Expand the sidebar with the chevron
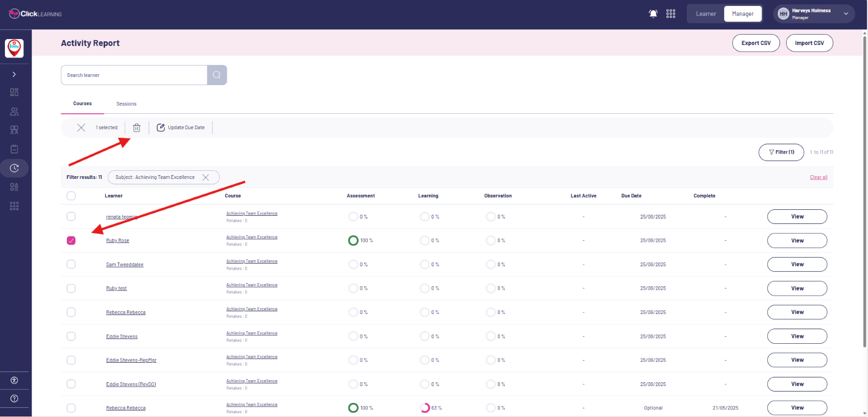868x417 pixels. click(x=14, y=74)
